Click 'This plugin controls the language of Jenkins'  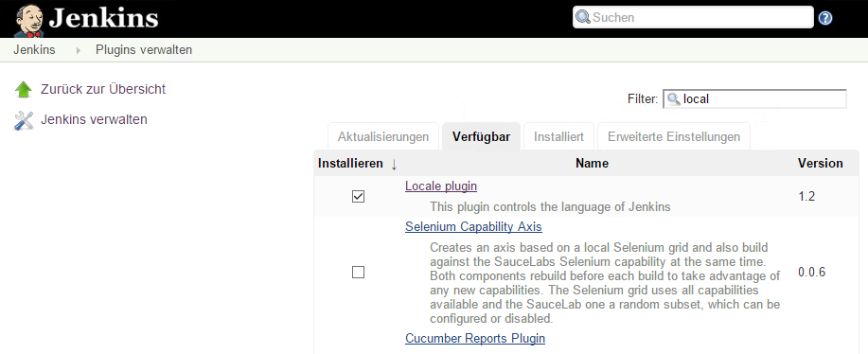(x=550, y=207)
